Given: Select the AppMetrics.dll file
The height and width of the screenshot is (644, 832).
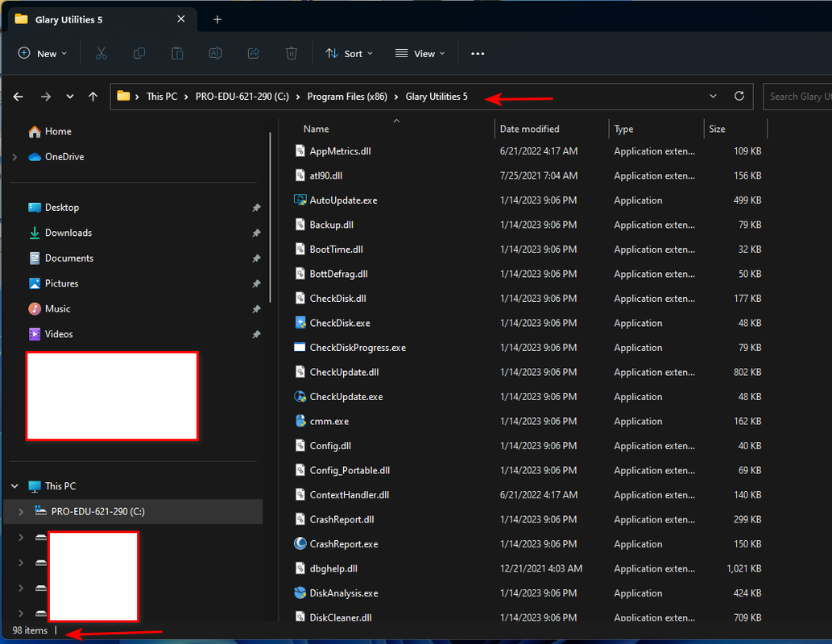Looking at the screenshot, I should click(340, 151).
